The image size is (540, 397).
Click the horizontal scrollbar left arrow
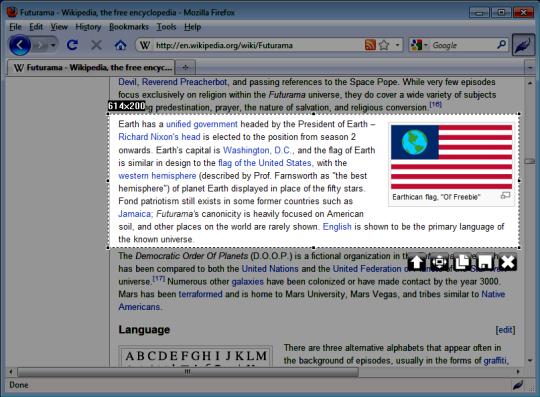point(11,372)
